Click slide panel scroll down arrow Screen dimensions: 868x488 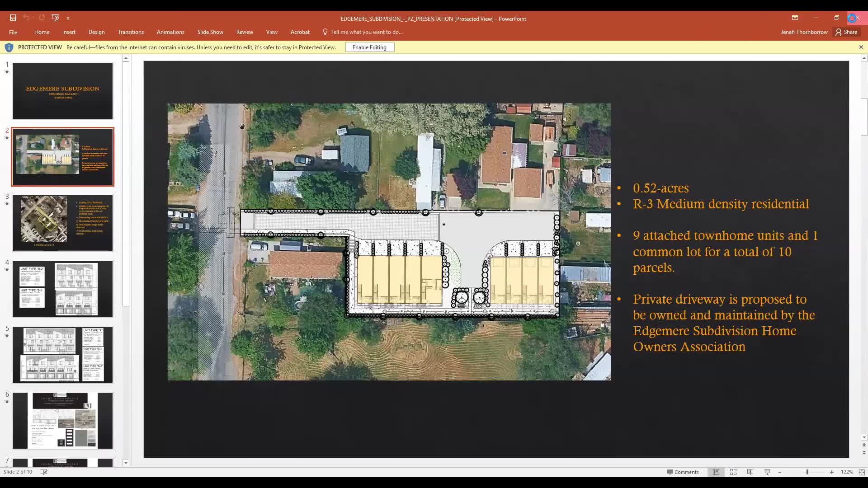point(126,463)
